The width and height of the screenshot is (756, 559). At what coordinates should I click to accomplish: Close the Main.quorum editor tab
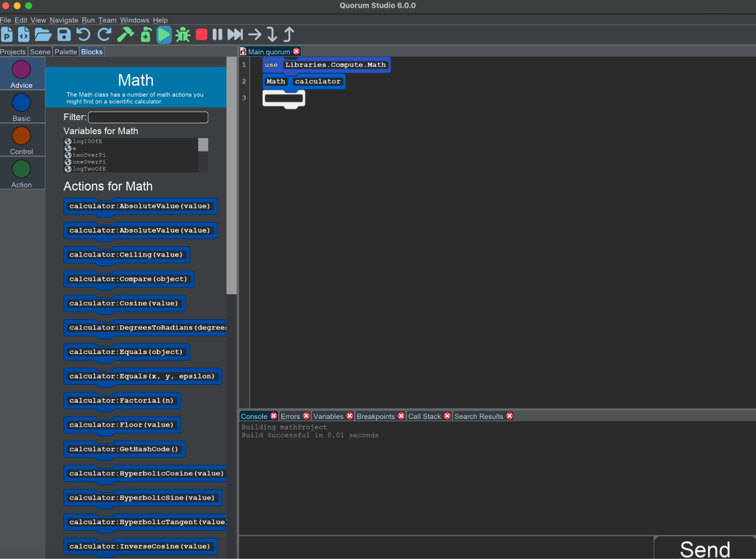tap(297, 51)
